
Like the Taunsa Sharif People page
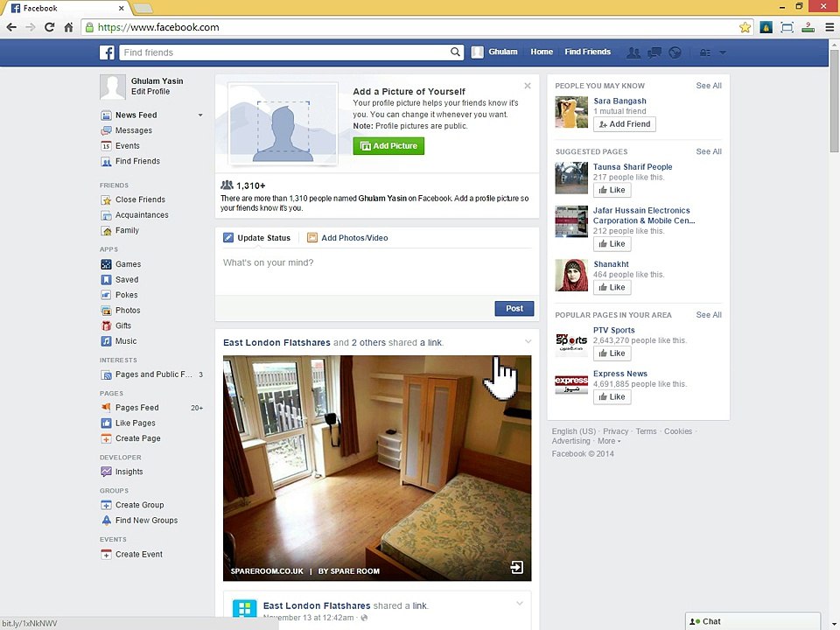[612, 190]
